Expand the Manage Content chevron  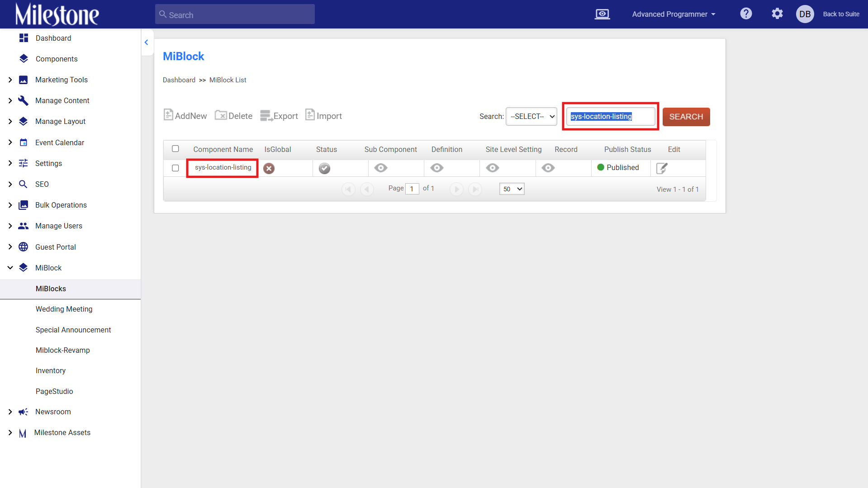click(10, 100)
